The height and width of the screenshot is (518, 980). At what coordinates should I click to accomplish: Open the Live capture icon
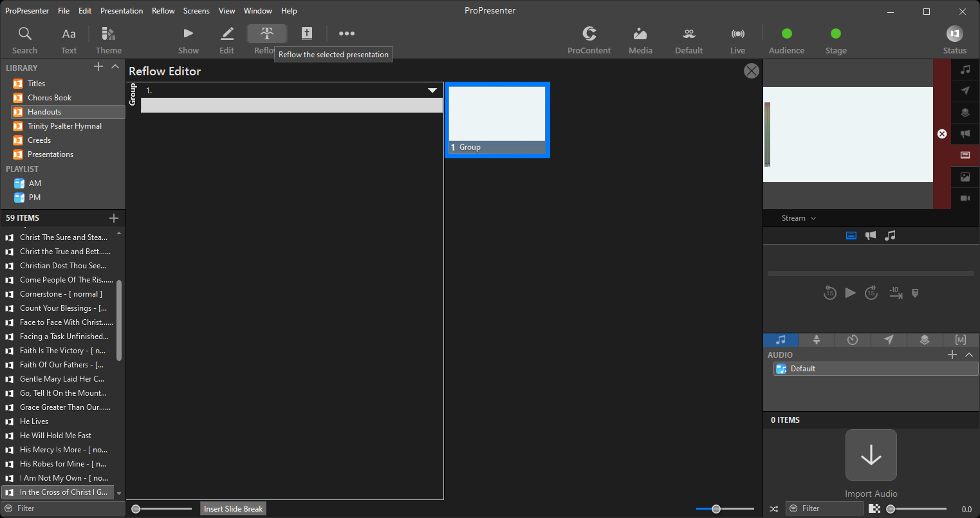click(738, 41)
